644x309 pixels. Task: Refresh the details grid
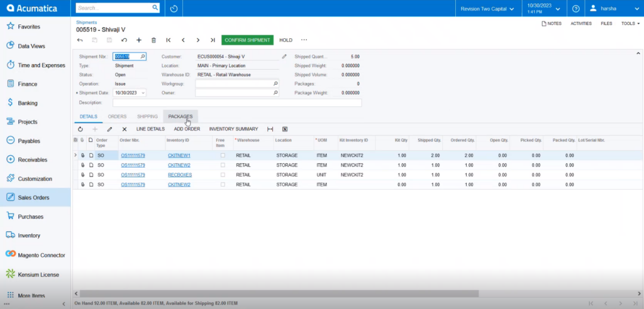point(80,129)
